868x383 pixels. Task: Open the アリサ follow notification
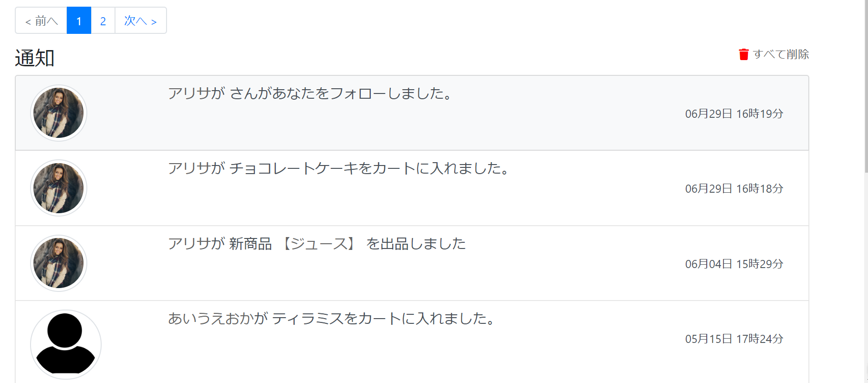click(309, 94)
